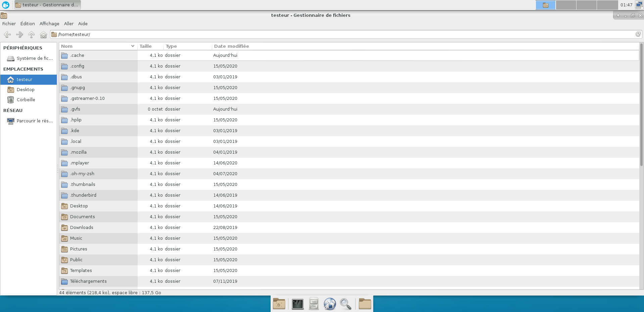Sort by the Taille column header
Image resolution: width=644 pixels, height=312 pixels.
point(145,46)
